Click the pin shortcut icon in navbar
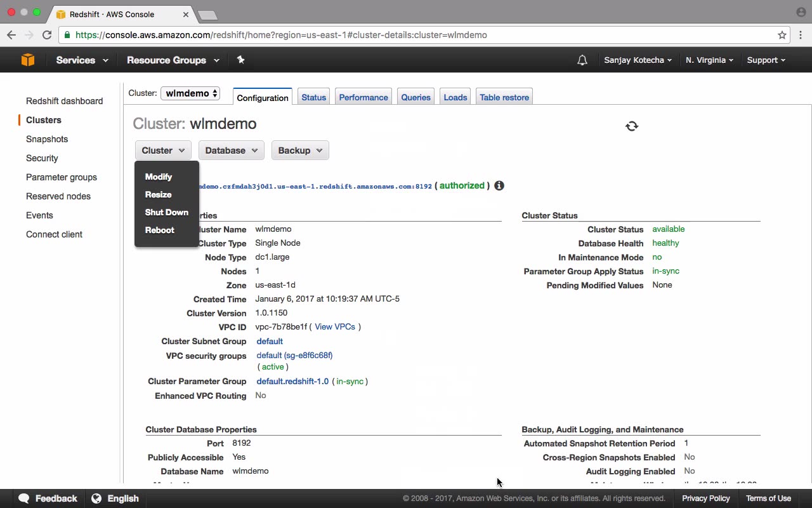Viewport: 812px width, 508px height. tap(240, 60)
